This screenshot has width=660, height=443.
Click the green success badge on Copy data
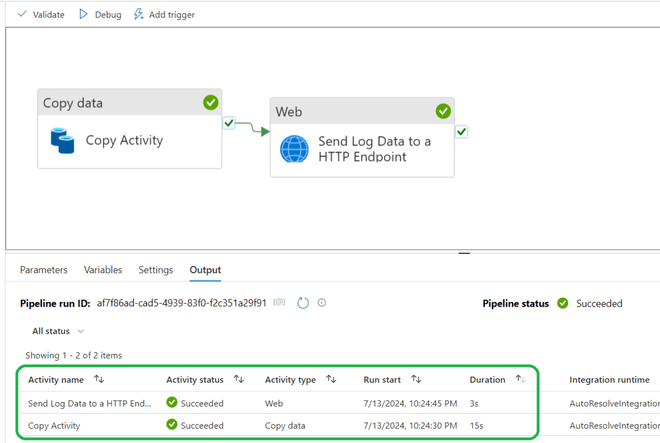pyautogui.click(x=210, y=102)
